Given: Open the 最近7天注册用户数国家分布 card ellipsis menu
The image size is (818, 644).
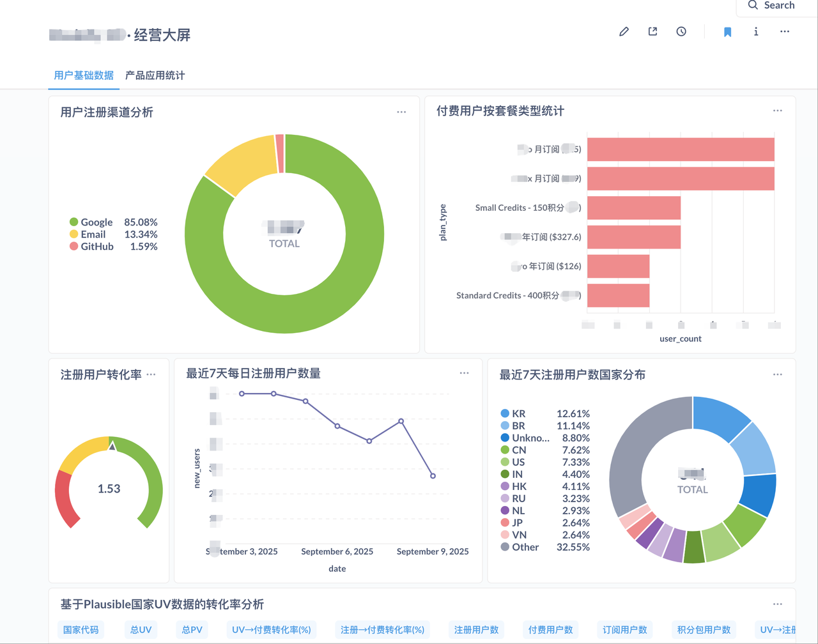Looking at the screenshot, I should [777, 374].
